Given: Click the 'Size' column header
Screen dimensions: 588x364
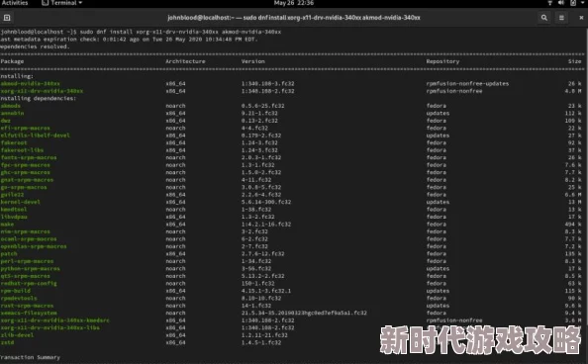Looking at the screenshot, I should coord(574,61).
